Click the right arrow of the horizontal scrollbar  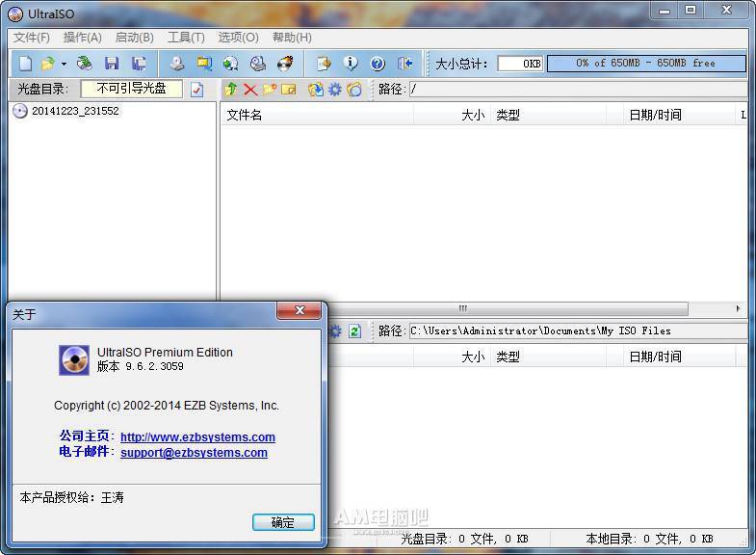click(738, 308)
